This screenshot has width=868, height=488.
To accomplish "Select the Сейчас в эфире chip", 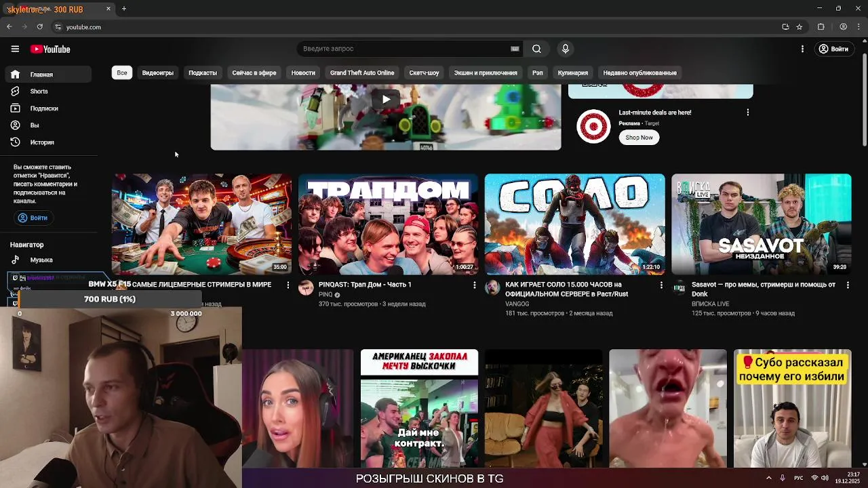I will coord(254,73).
